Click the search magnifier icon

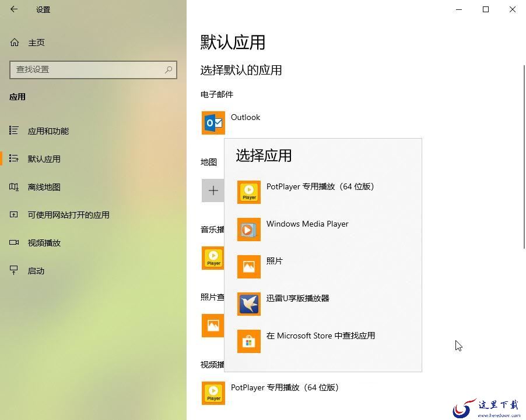[x=169, y=70]
